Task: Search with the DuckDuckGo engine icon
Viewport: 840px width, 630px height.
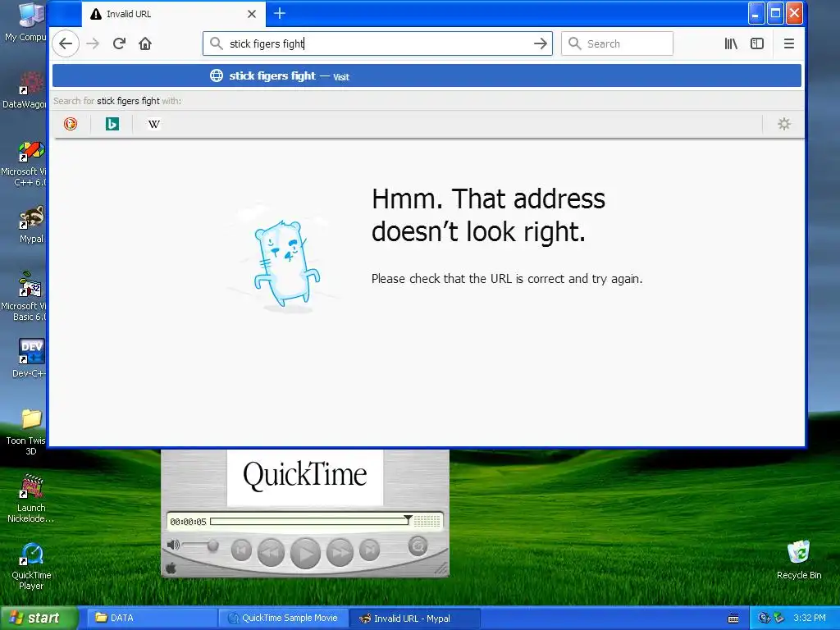Action: pyautogui.click(x=71, y=124)
